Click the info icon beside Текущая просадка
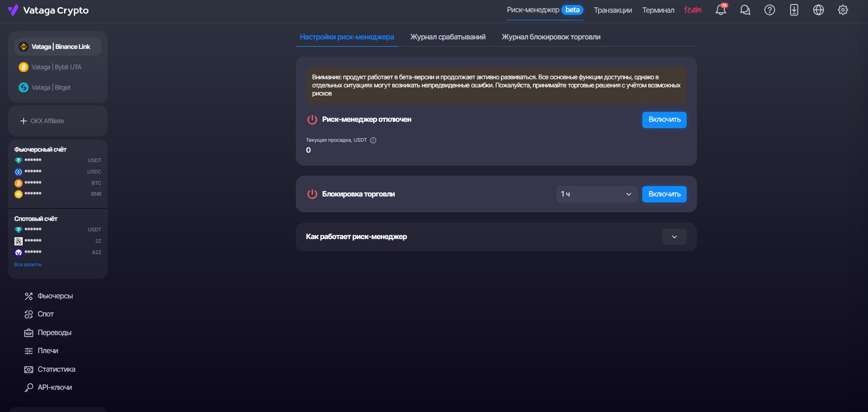This screenshot has height=412, width=868. pos(373,140)
